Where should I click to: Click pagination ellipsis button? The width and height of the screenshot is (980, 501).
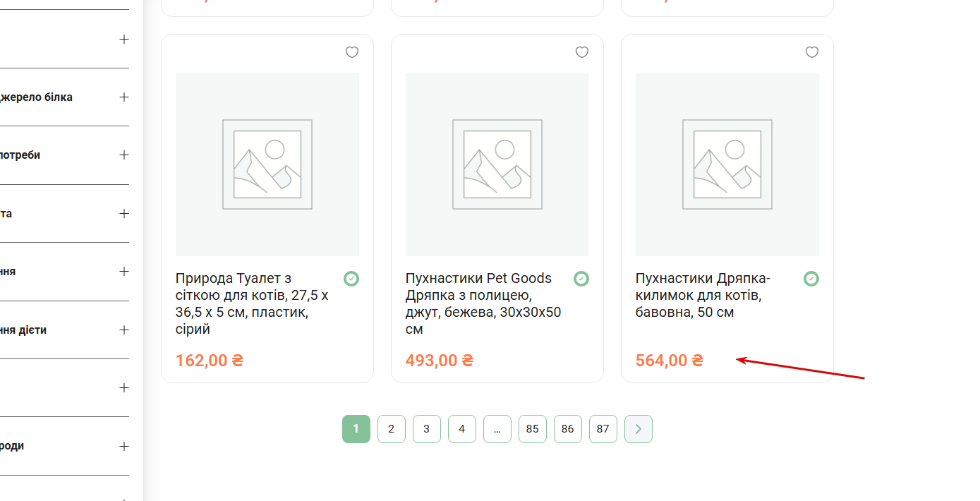[x=497, y=429]
